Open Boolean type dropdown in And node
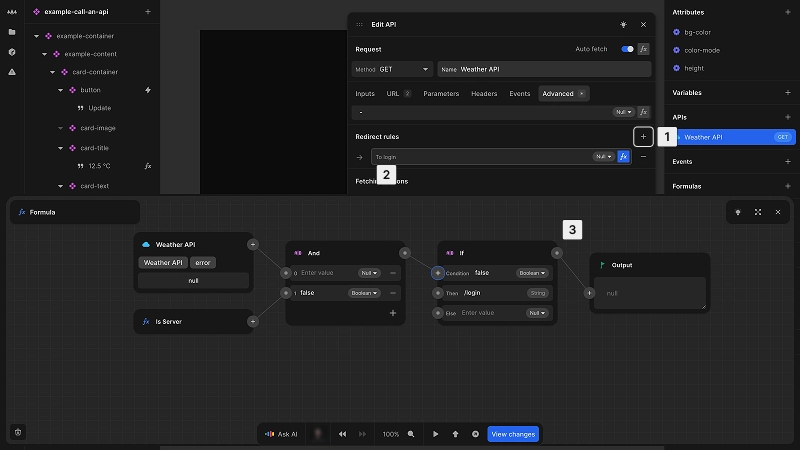The image size is (800, 450). click(364, 293)
